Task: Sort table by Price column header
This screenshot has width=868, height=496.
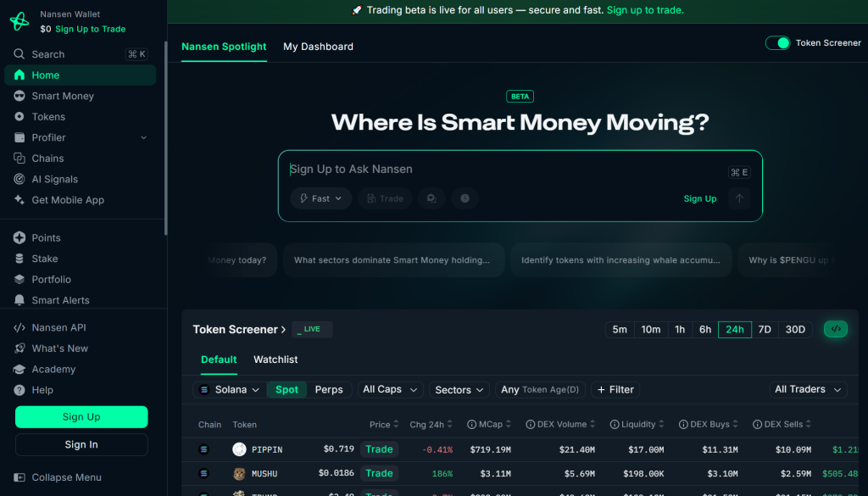Action: [380, 425]
